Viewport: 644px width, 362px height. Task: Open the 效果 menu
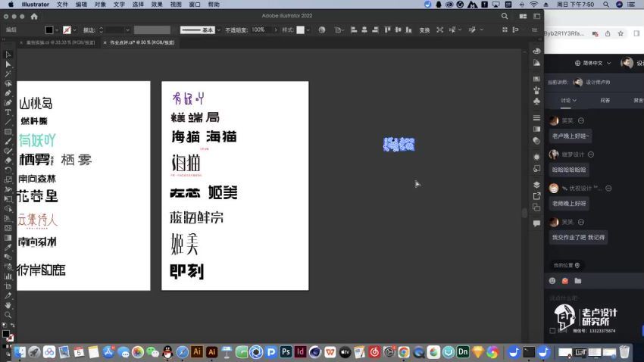tap(157, 5)
